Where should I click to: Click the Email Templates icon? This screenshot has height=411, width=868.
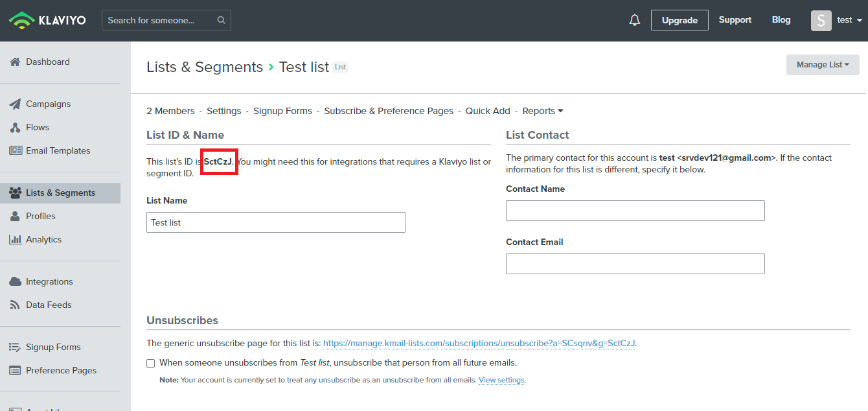pos(16,150)
